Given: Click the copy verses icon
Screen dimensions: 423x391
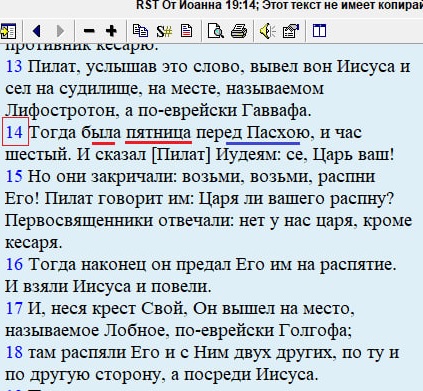Looking at the screenshot, I should point(140,31).
